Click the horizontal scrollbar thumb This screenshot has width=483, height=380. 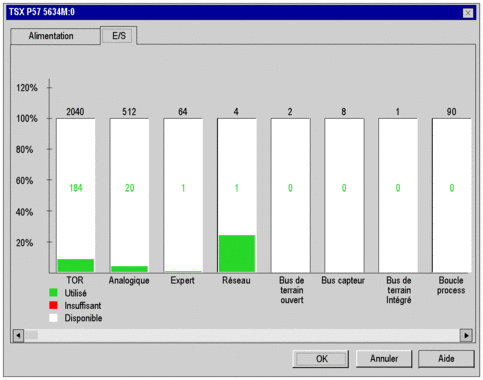31,335
